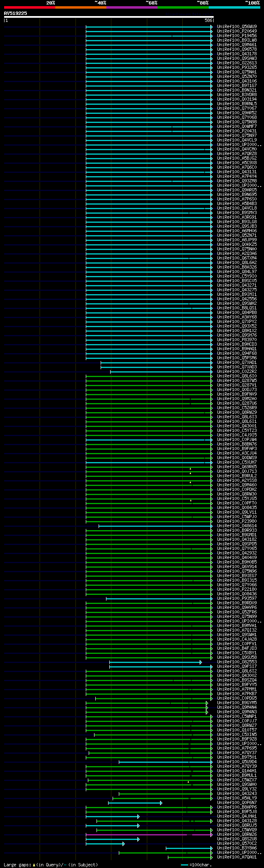Click the UniRef100_Q8L6I0 label
Screen dimensions: 264x868
pyautogui.click(x=237, y=376)
